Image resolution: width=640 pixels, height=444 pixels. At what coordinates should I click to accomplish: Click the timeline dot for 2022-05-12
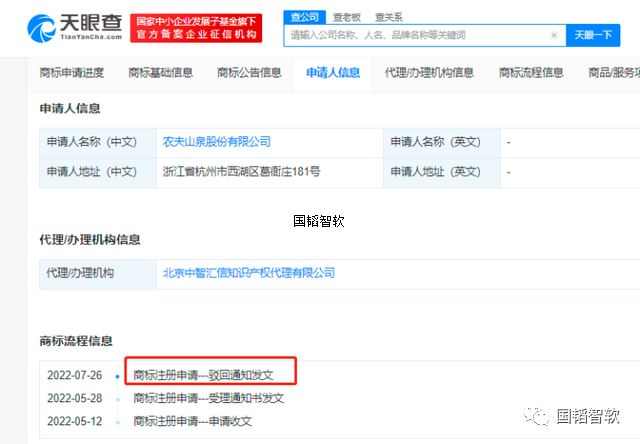pyautogui.click(x=118, y=422)
